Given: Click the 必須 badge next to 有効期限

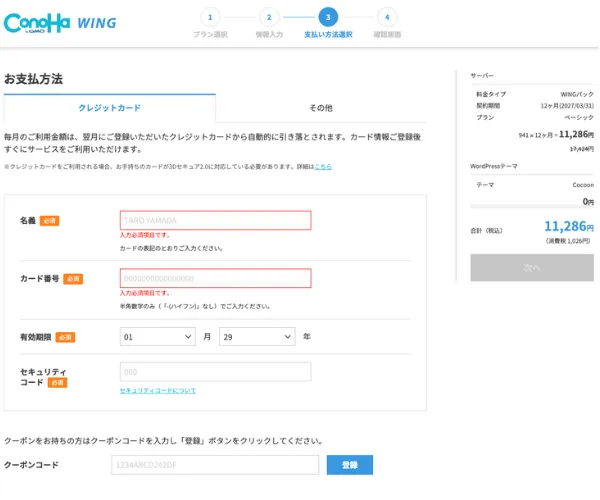Looking at the screenshot, I should pos(65,337).
